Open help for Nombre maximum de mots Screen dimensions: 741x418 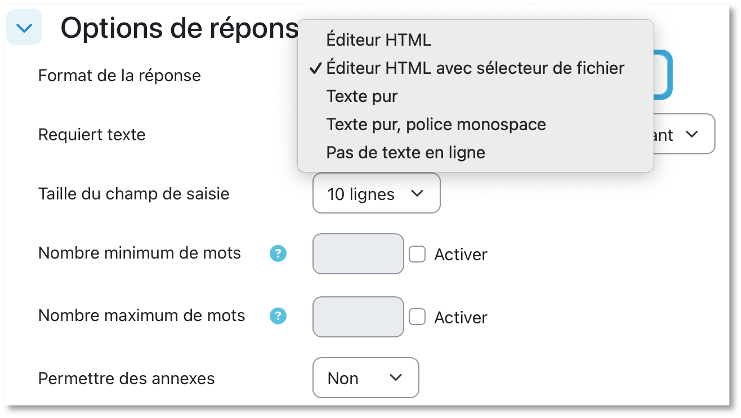pos(279,316)
